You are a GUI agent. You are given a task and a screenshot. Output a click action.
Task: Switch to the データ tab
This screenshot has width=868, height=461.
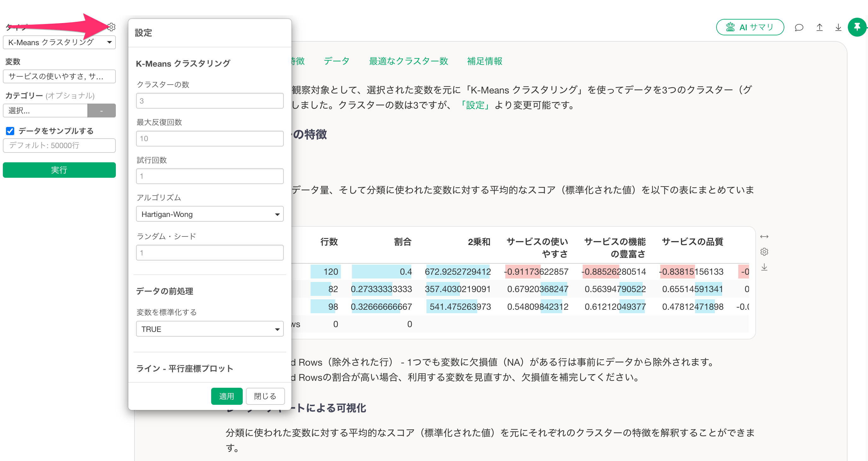[x=336, y=61]
